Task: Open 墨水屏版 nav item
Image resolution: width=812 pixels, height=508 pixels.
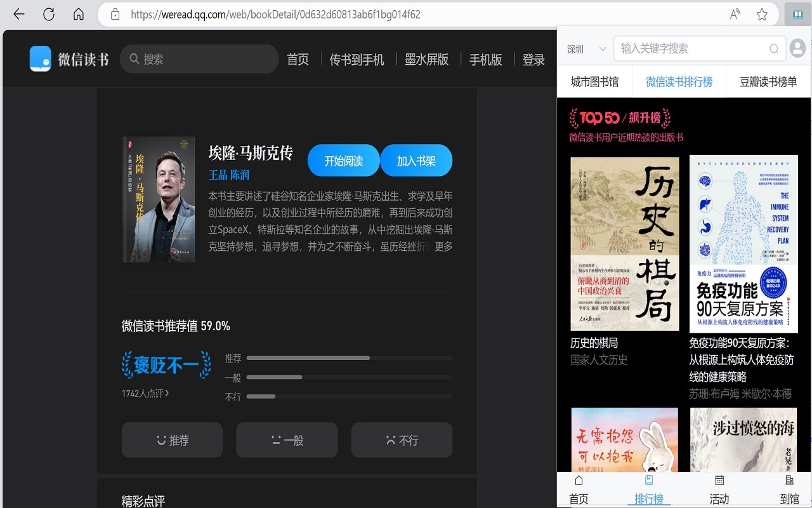Action: pyautogui.click(x=426, y=59)
